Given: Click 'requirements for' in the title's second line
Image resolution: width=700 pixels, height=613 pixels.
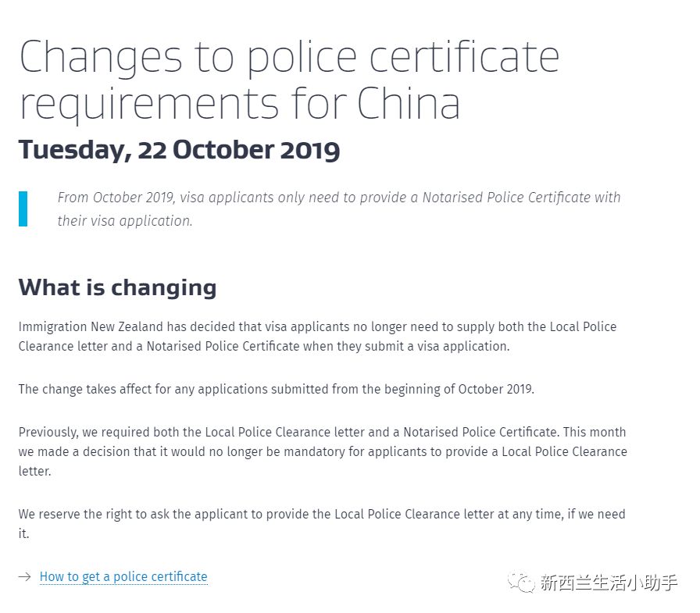Looking at the screenshot, I should 184,104.
